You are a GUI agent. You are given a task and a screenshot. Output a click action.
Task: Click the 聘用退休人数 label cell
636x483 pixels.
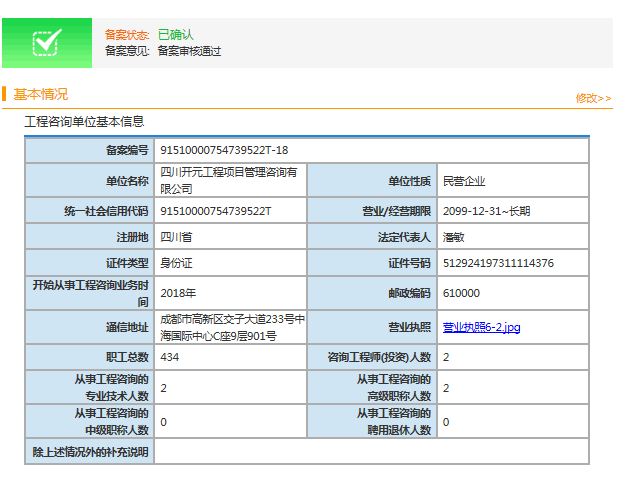(x=372, y=422)
